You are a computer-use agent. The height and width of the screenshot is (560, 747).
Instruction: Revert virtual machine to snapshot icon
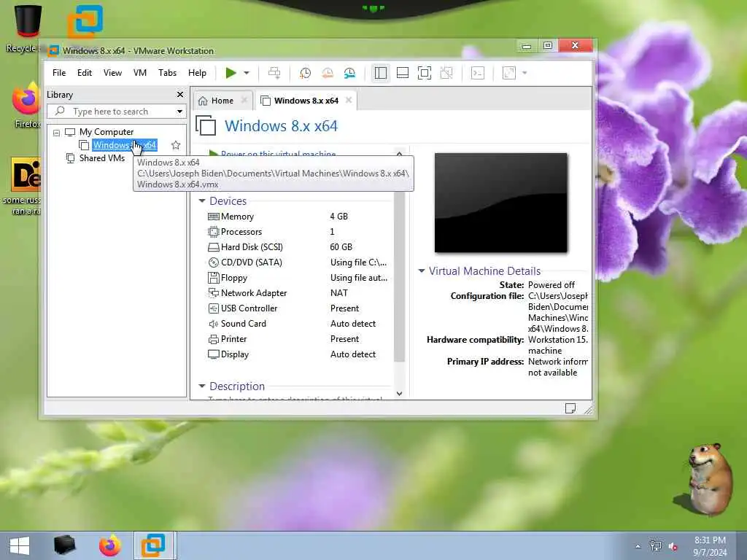pyautogui.click(x=328, y=73)
